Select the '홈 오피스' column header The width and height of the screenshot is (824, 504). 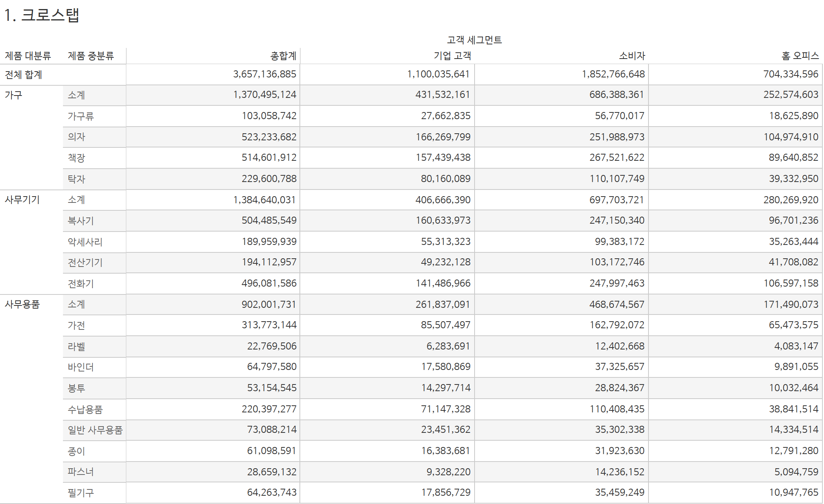(800, 56)
